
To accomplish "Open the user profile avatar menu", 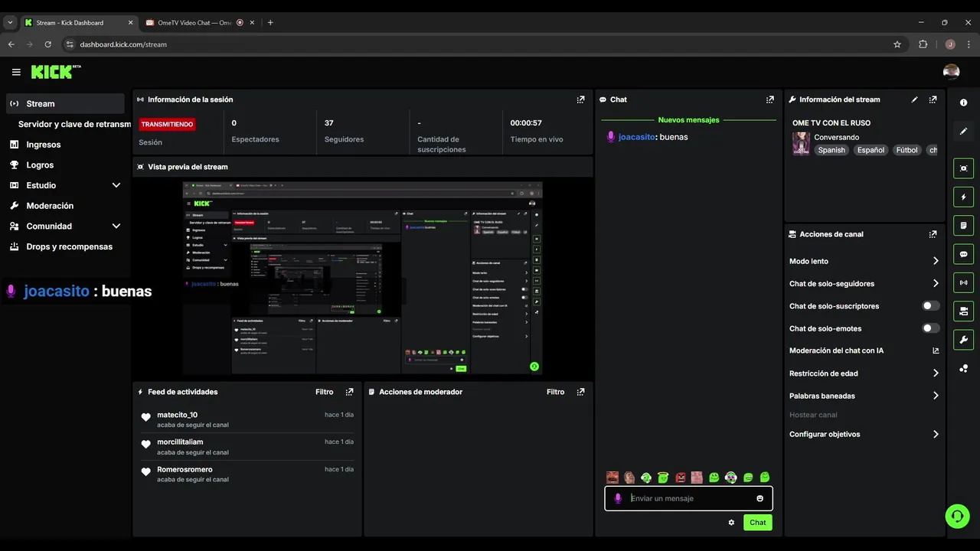I will pyautogui.click(x=951, y=72).
